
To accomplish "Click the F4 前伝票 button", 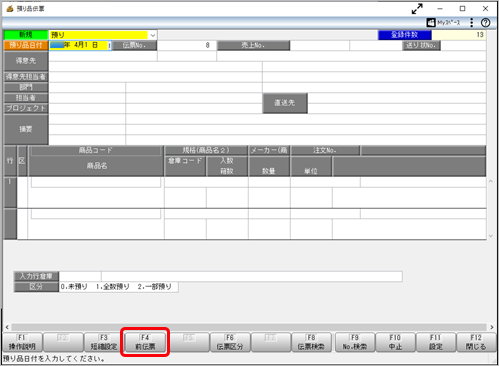I will coord(145,342).
